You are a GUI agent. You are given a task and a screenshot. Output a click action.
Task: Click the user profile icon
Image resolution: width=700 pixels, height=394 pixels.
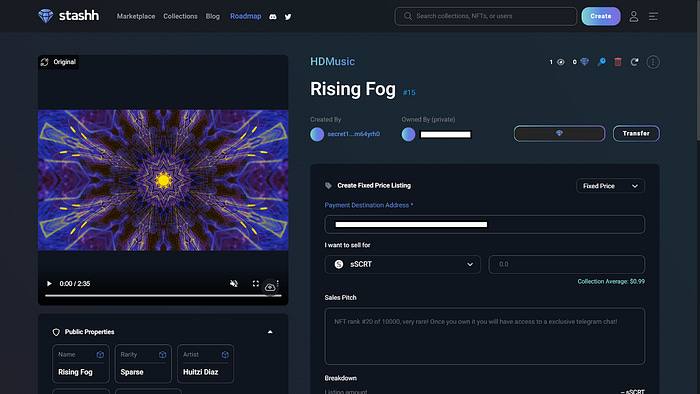(633, 17)
